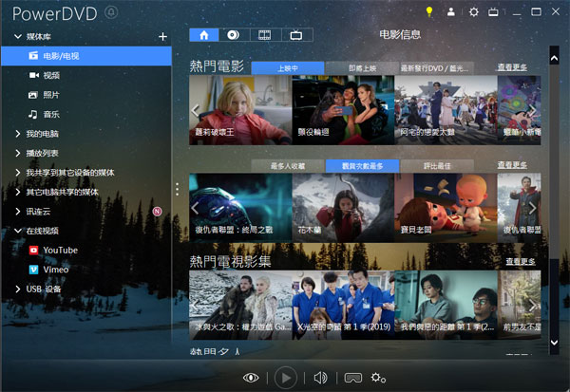Open 寶貝老闆 movie thumbnail

(x=446, y=208)
